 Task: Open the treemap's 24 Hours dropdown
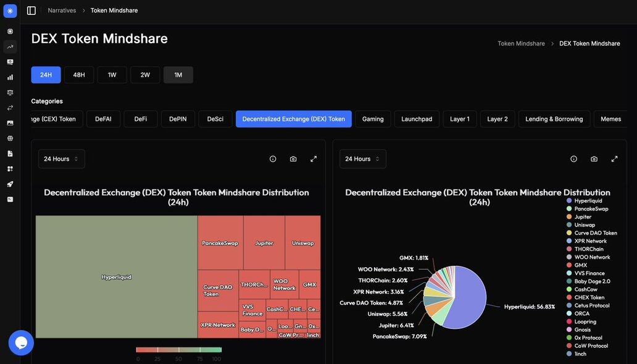[62, 159]
